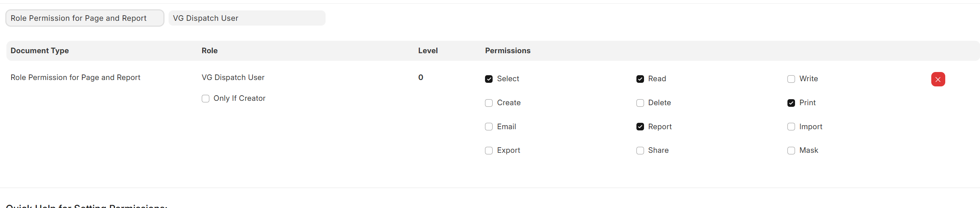Open the VG Dispatch User role filter
This screenshot has height=208, width=980.
246,18
